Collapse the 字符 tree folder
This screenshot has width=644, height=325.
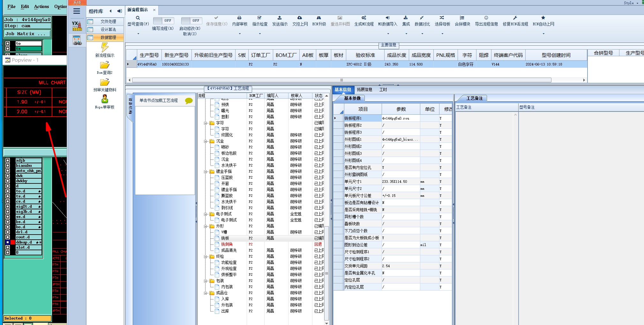click(x=206, y=123)
